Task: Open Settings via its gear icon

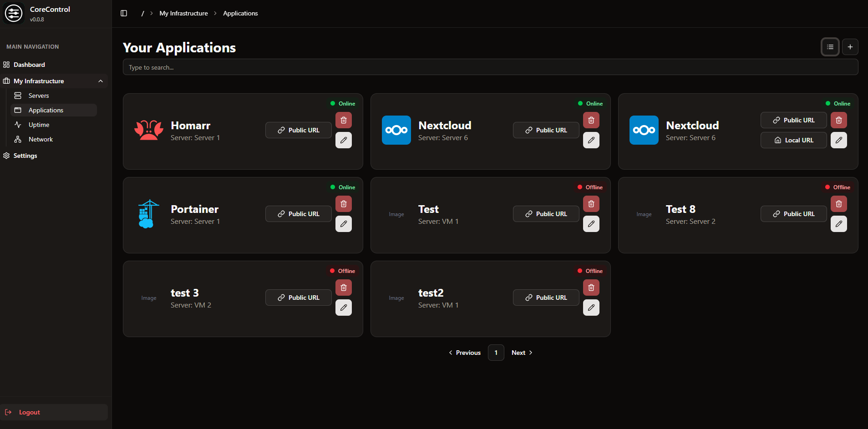Action: tap(6, 156)
